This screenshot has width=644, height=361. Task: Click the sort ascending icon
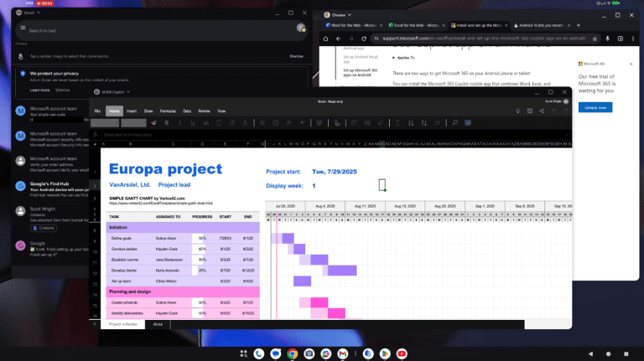(411, 122)
